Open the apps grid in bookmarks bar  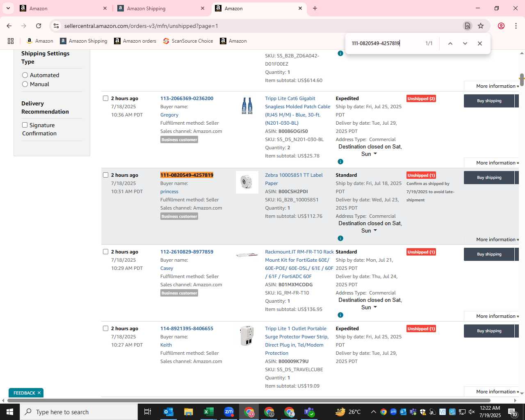click(11, 41)
